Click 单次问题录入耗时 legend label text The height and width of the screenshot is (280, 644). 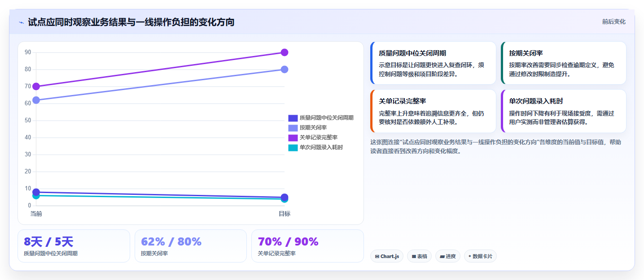pos(321,147)
